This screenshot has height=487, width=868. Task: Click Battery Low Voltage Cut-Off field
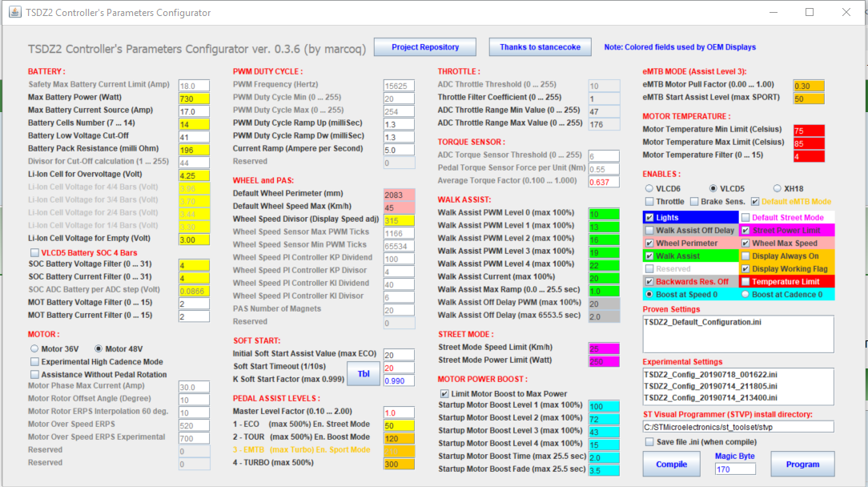coord(195,138)
